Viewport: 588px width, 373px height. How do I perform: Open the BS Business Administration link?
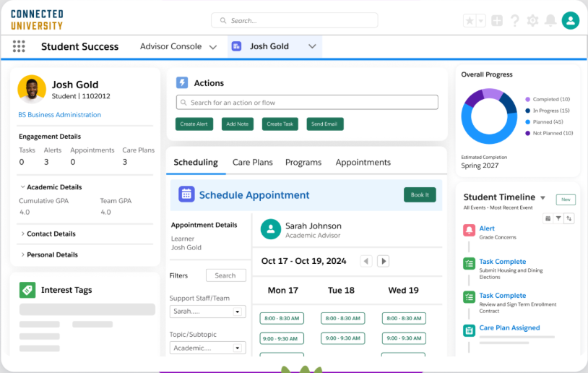[59, 115]
